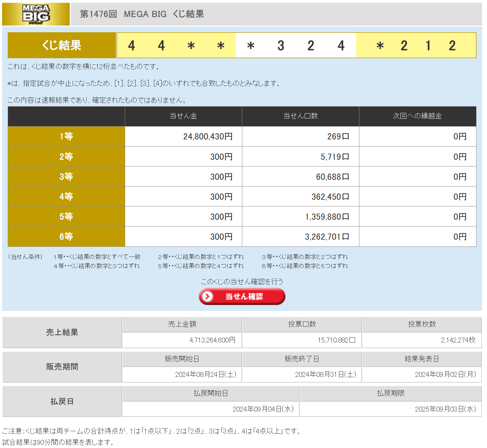Click the 6等 row label

pyautogui.click(x=66, y=237)
